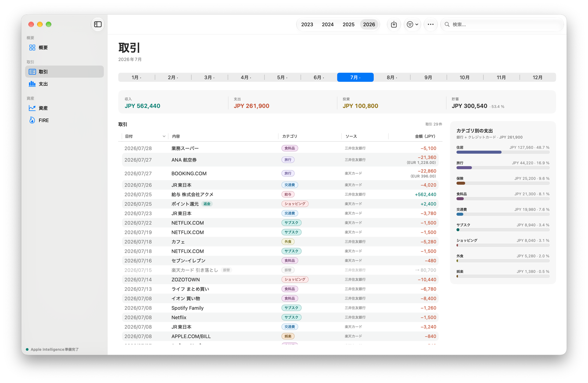Click ショッピング tag on ZOZOTOWN row
This screenshot has width=588, height=383.
tap(295, 279)
